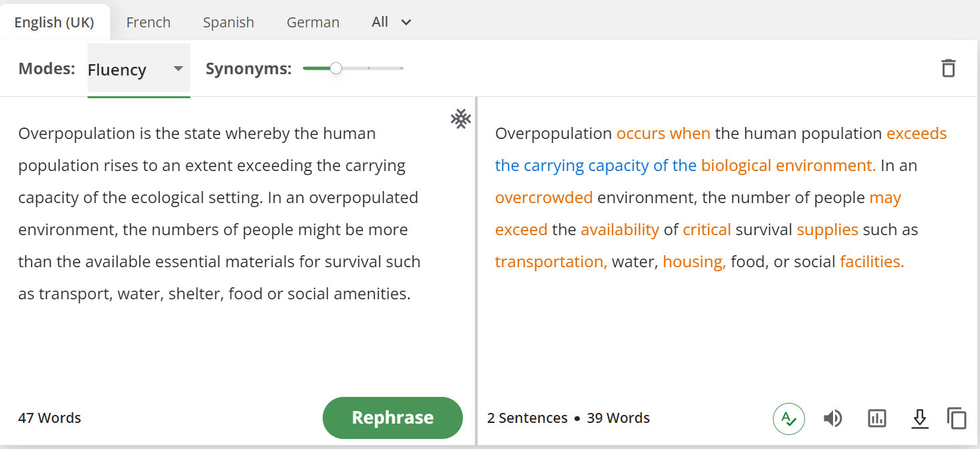980x449 pixels.
Task: Play the text aloud with the speaker icon
Action: [832, 419]
